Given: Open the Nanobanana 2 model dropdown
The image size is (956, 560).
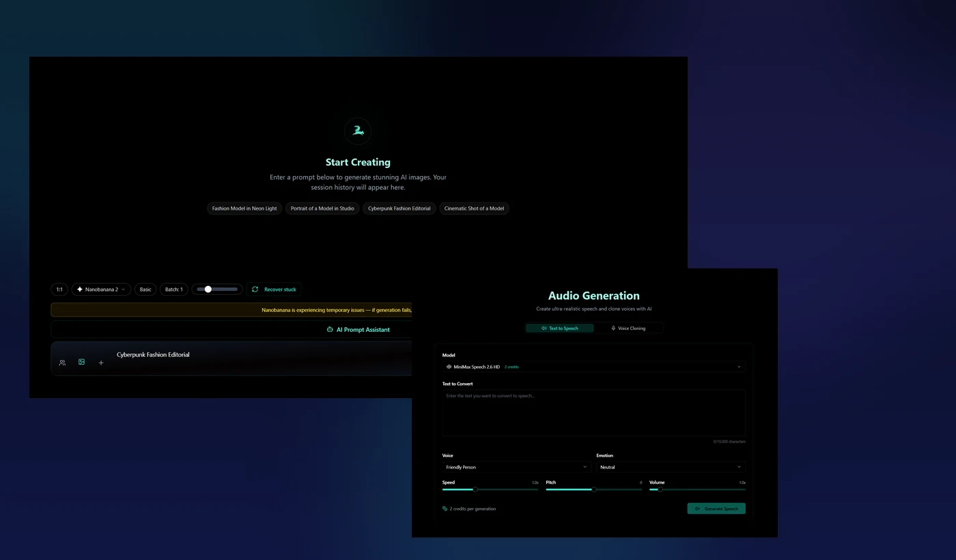Looking at the screenshot, I should coord(101,290).
